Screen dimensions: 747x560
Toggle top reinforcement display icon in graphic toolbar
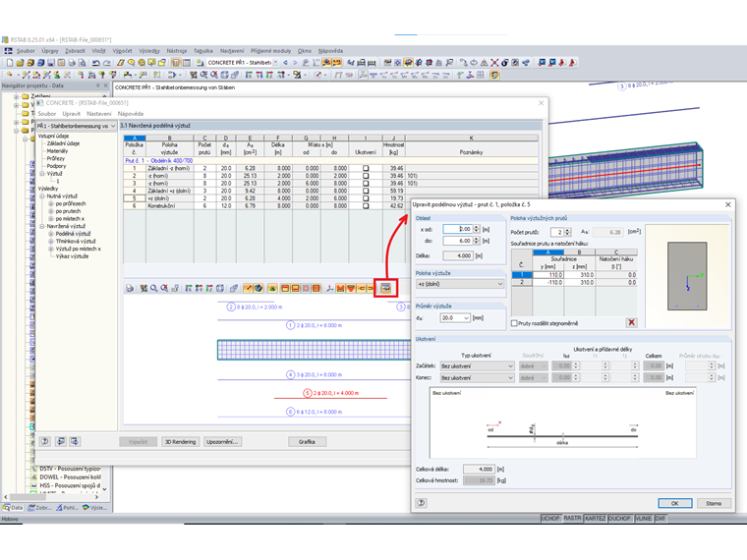[285, 289]
